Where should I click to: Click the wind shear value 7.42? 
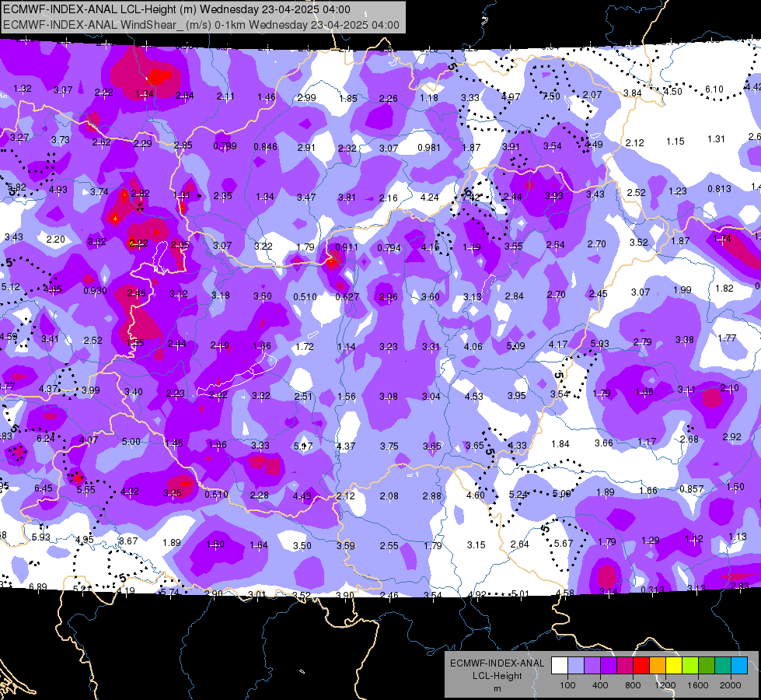click(x=470, y=197)
